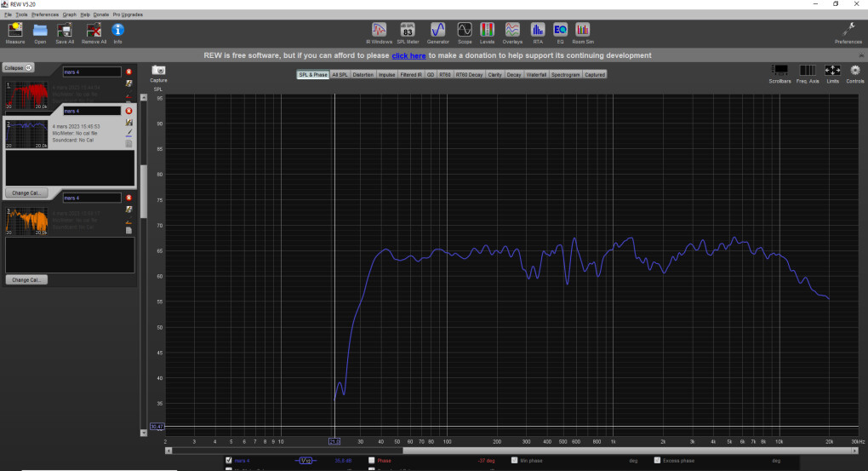Switch to the SPL & Phase tab
The height and width of the screenshot is (471, 868).
313,75
